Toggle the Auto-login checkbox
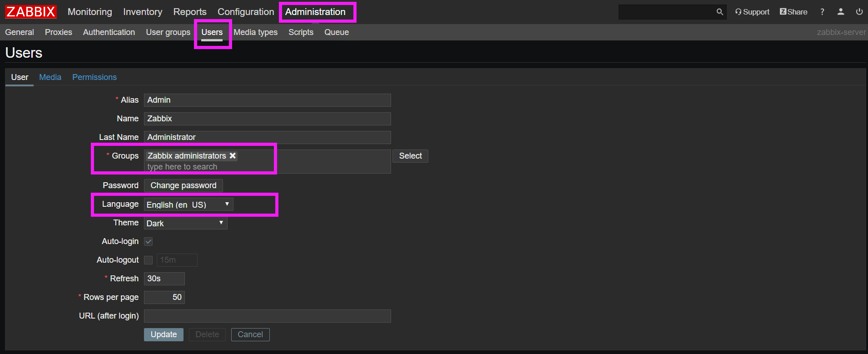868x354 pixels. pos(149,241)
